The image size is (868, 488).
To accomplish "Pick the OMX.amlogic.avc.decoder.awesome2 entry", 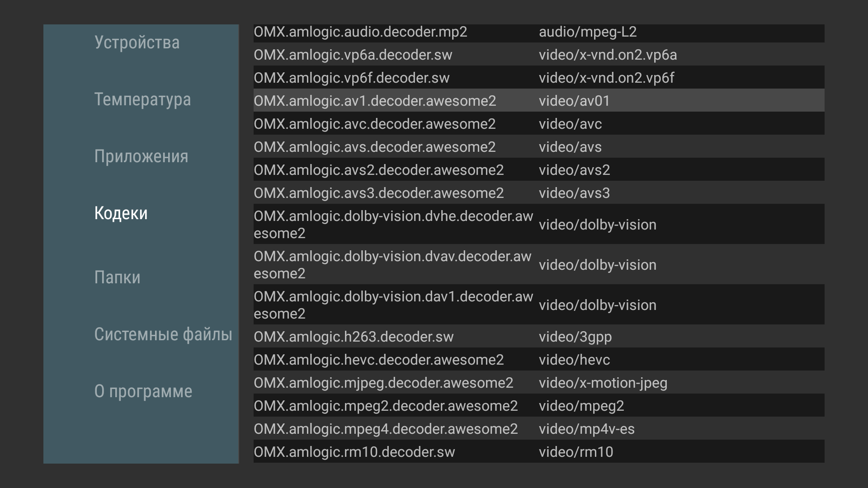I will [x=538, y=124].
